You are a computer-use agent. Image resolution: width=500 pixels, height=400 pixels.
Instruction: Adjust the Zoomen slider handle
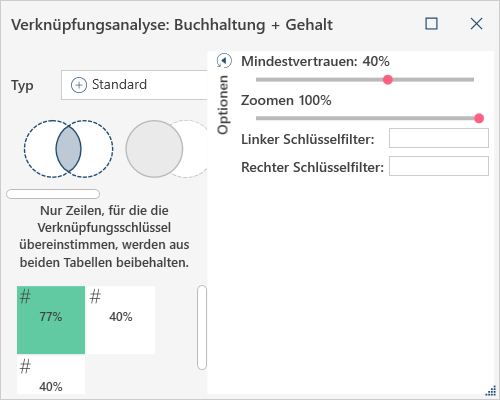[479, 118]
